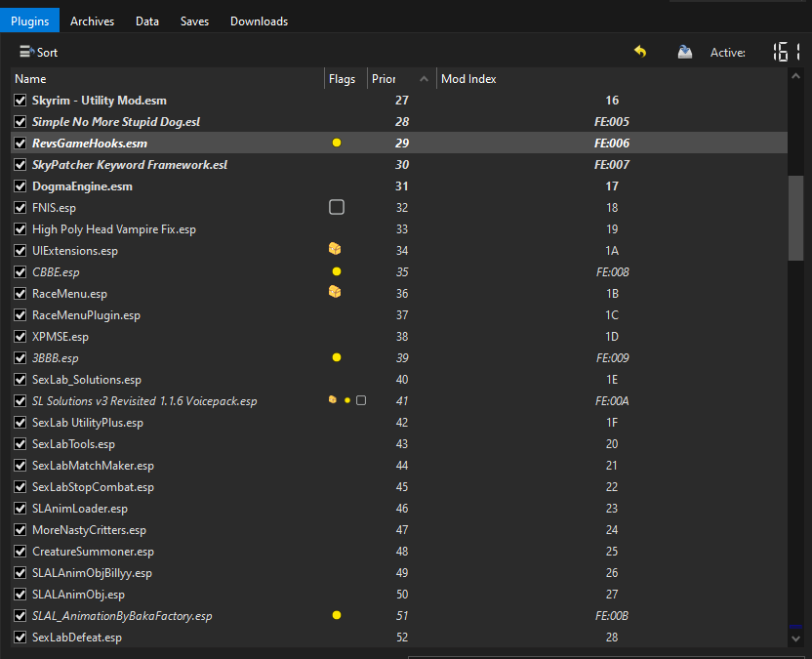
Task: Click mod index FE:005 cell
Action: [x=612, y=122]
